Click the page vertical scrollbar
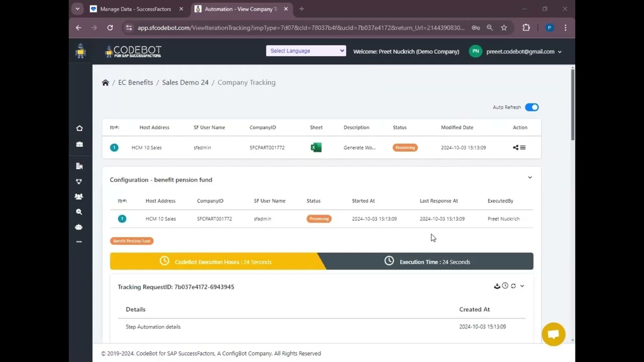This screenshot has height=362, width=644. (x=573, y=105)
